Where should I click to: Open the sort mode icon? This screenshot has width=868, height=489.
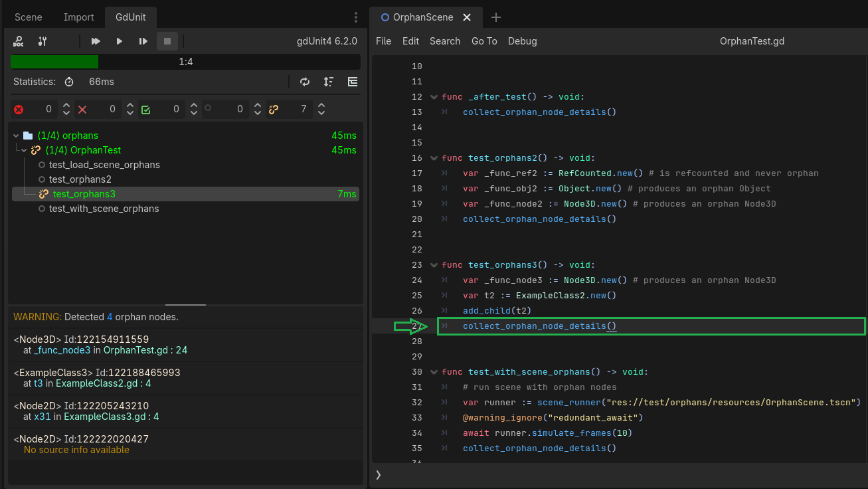[x=329, y=82]
